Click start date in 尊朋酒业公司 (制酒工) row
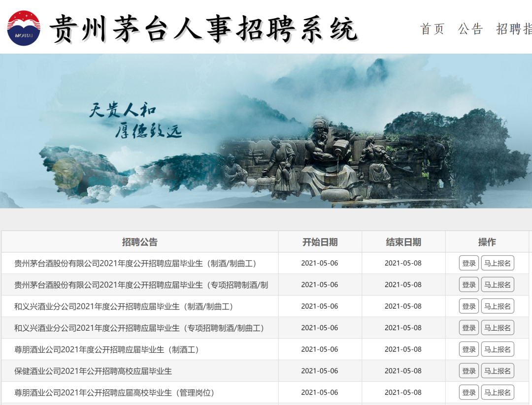 pos(320,349)
